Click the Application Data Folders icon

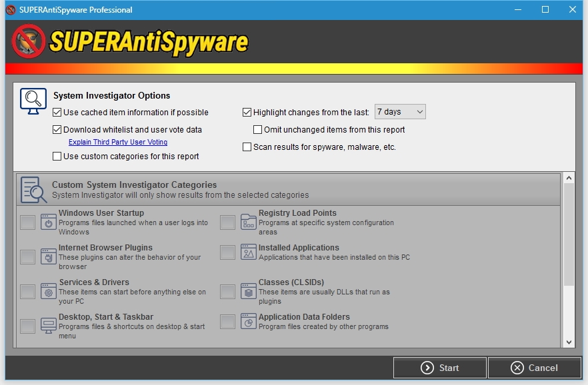pos(249,322)
